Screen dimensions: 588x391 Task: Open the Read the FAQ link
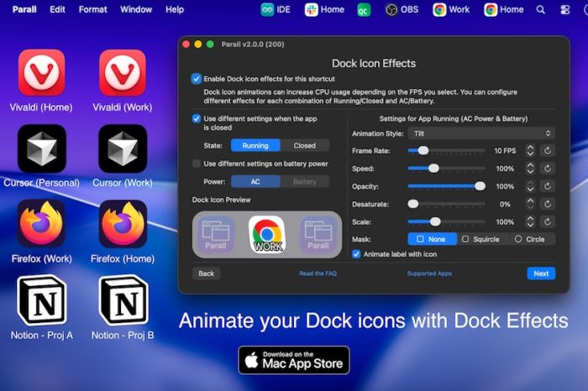(x=318, y=274)
